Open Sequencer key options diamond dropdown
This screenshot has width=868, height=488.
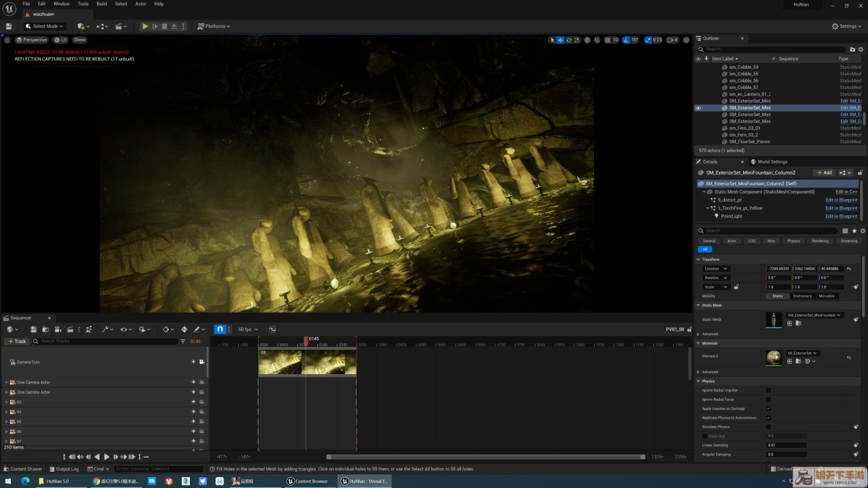[x=168, y=329]
